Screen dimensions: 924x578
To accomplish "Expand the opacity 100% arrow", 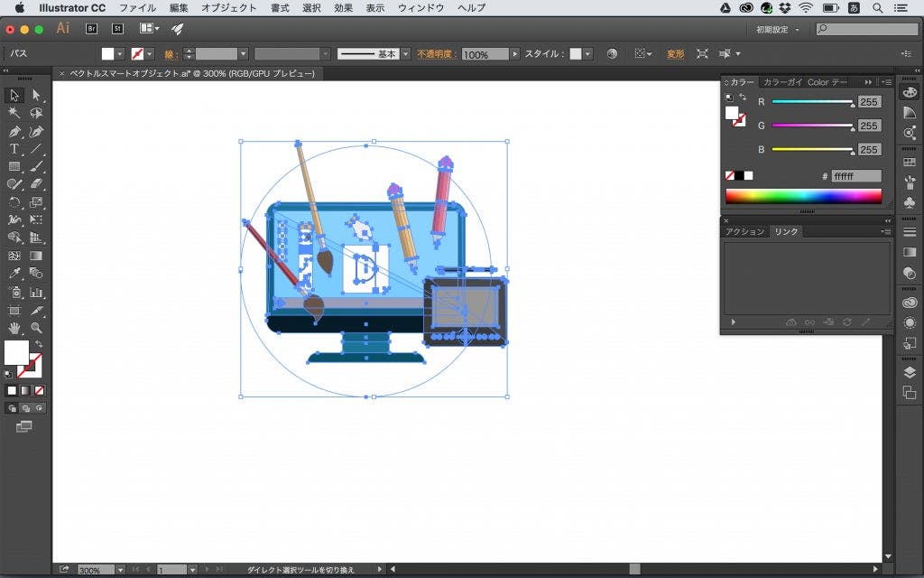I will 515,53.
